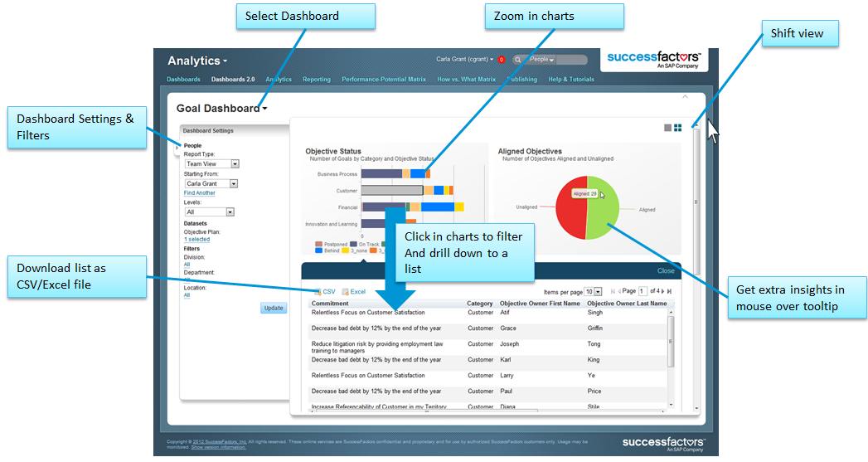
Task: Open the Starting From Carla Grant dropdown
Action: pyautogui.click(x=211, y=184)
